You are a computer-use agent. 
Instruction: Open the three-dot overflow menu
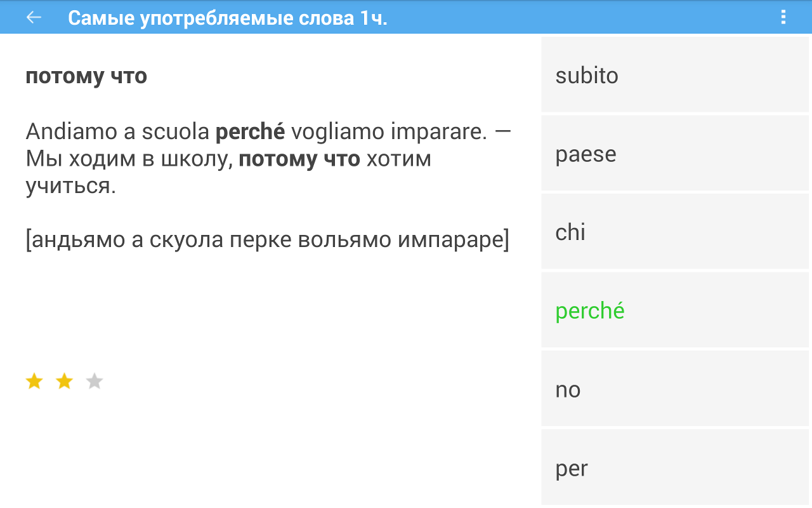783,17
